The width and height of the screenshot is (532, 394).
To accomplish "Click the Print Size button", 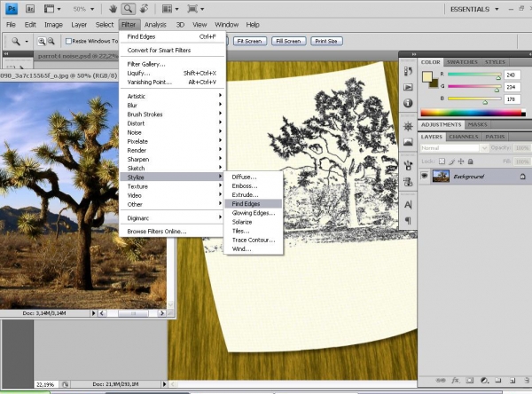I will 326,41.
